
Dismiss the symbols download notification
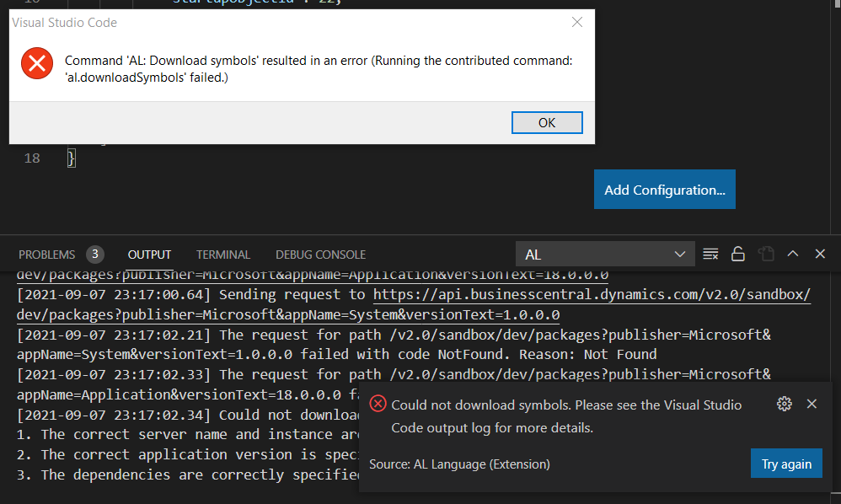point(812,404)
